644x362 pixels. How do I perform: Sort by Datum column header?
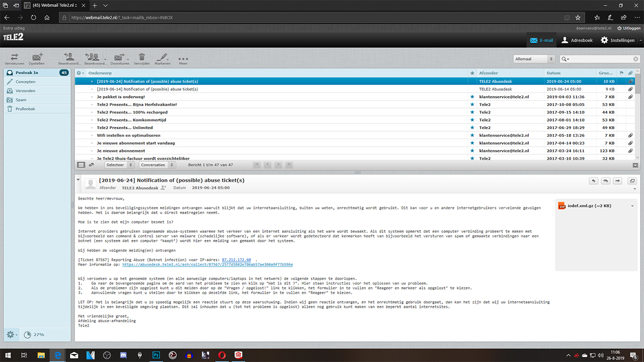point(571,73)
